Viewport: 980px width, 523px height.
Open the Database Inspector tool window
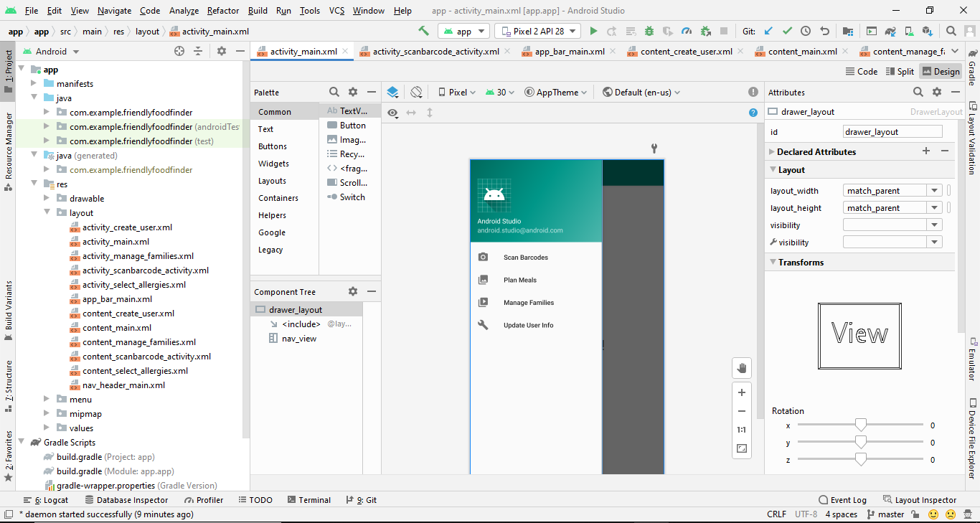[126, 500]
